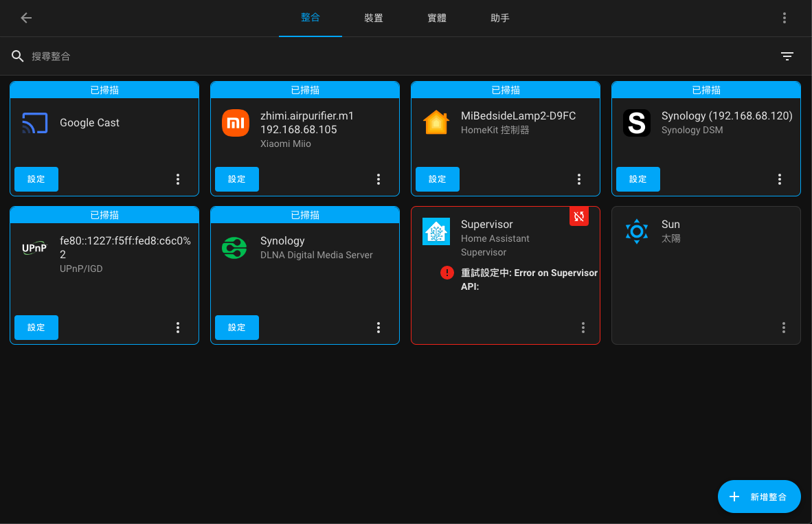The image size is (812, 524).
Task: Click 設定 on the Synology DSM card
Action: pos(638,179)
